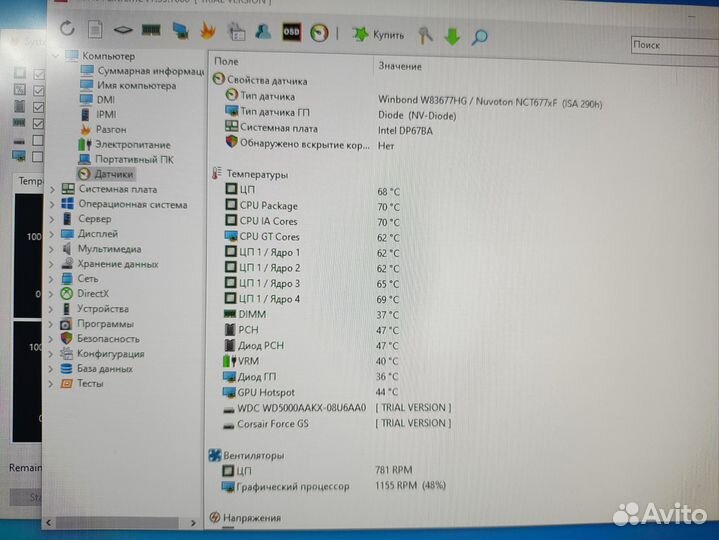Expand the Мультимедиа tree node
The height and width of the screenshot is (540, 719).
pyautogui.click(x=52, y=249)
